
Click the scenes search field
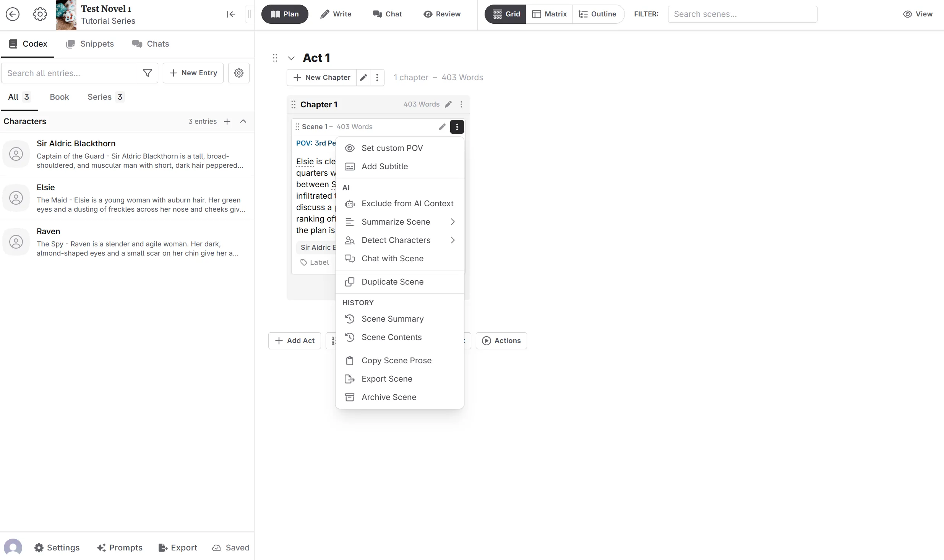point(742,14)
